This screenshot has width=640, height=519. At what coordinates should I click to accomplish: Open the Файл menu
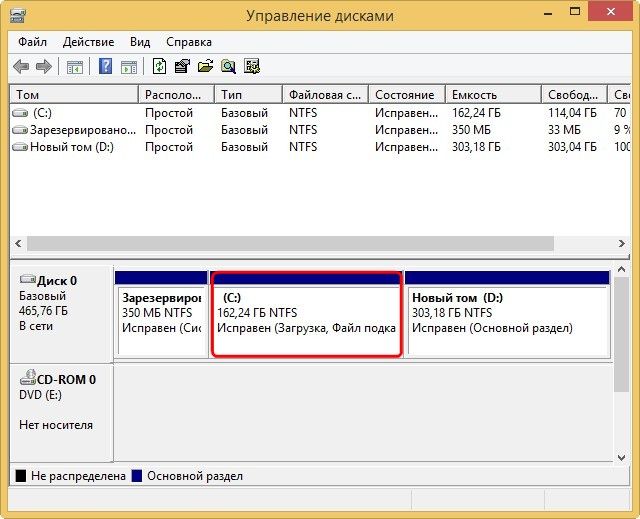click(32, 42)
